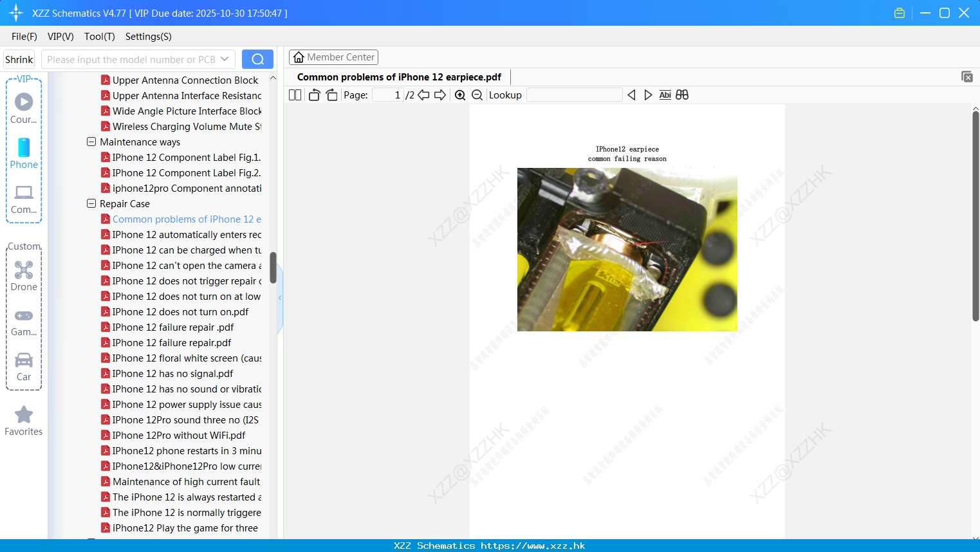Open model number dropdown arrow
The width and height of the screenshot is (980, 552).
coord(225,59)
